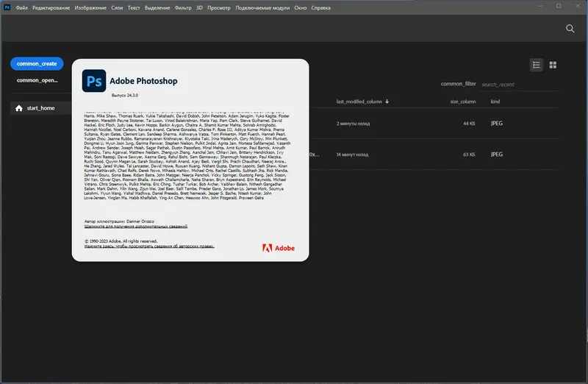The image size is (588, 384).
Task: Open the Окно menu
Action: 301,7
